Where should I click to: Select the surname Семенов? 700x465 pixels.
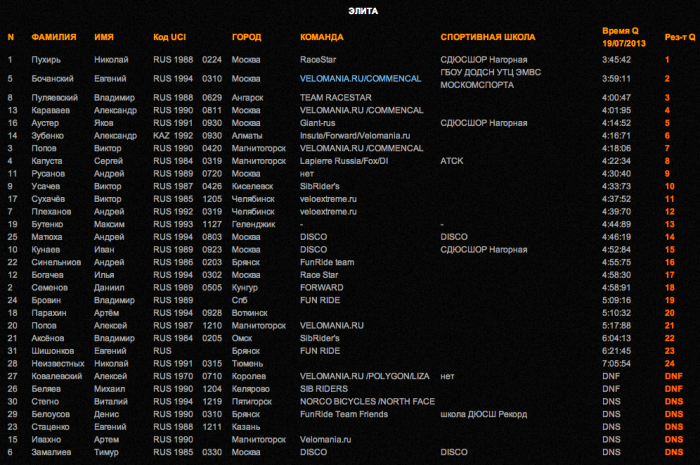point(50,288)
